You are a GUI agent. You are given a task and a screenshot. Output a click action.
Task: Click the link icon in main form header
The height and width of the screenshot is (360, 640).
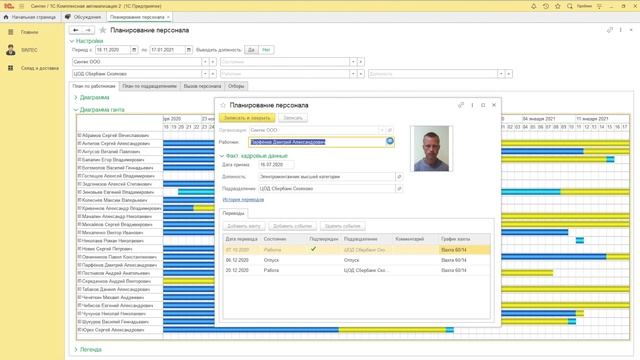click(610, 30)
